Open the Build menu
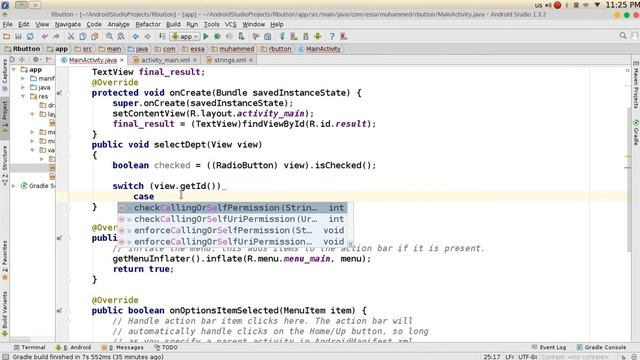 click(x=173, y=24)
